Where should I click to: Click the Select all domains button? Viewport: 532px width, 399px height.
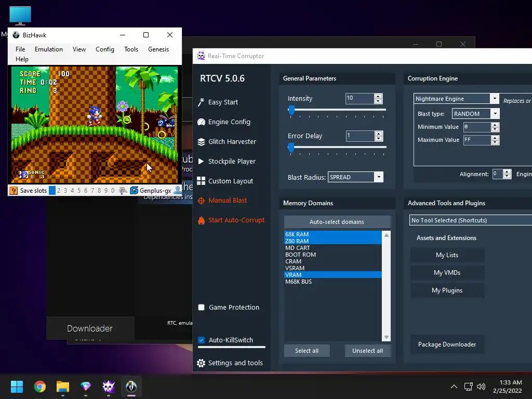[x=307, y=351]
